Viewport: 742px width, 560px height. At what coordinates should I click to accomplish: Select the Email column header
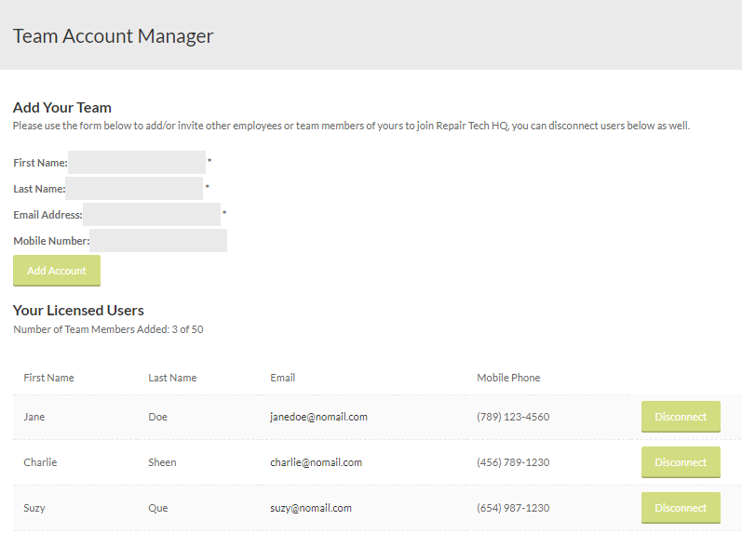tap(282, 378)
